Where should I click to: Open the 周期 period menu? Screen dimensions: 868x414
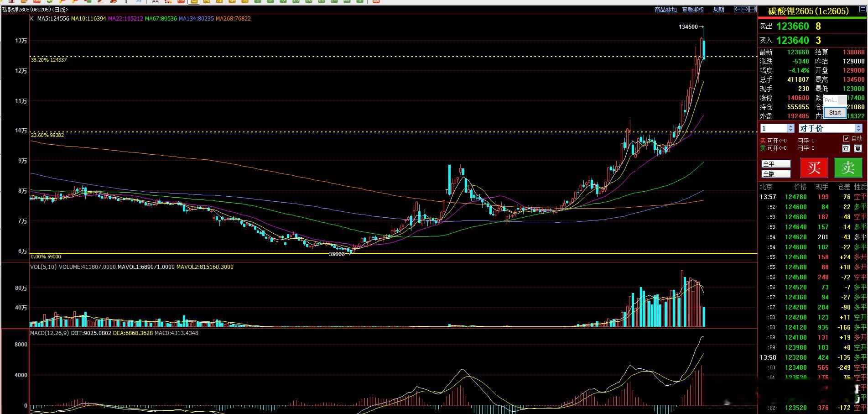[718, 9]
